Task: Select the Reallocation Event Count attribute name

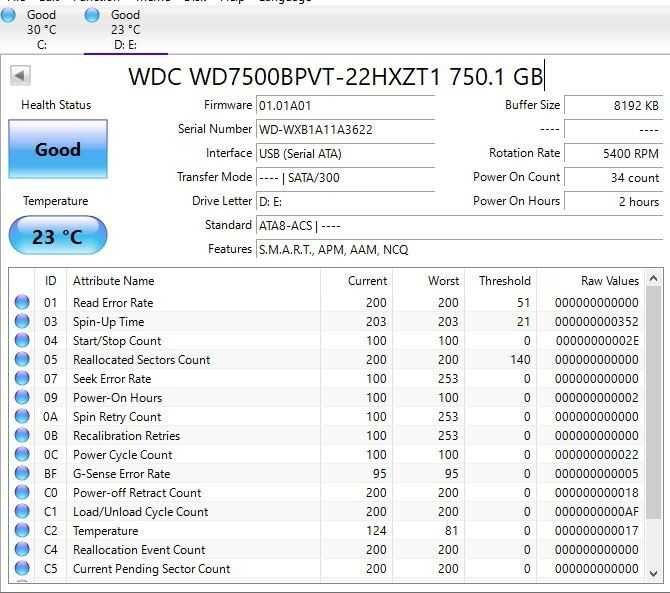Action: coord(139,550)
